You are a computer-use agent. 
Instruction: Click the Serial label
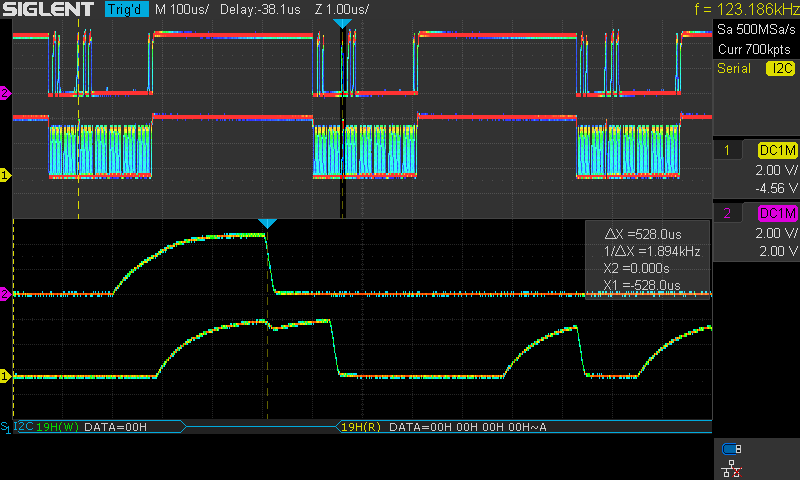(x=734, y=68)
